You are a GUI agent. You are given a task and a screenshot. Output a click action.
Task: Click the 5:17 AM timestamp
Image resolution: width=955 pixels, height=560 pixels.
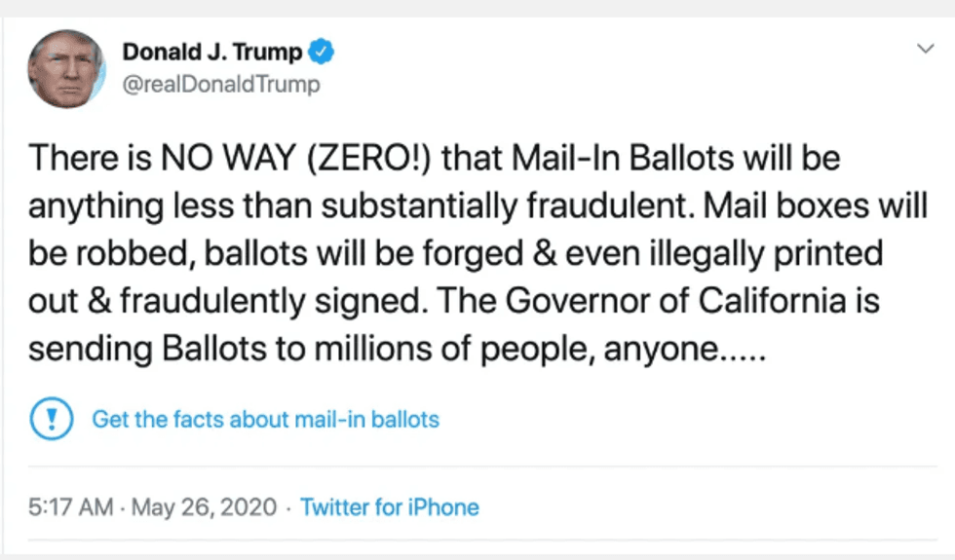pos(73,507)
